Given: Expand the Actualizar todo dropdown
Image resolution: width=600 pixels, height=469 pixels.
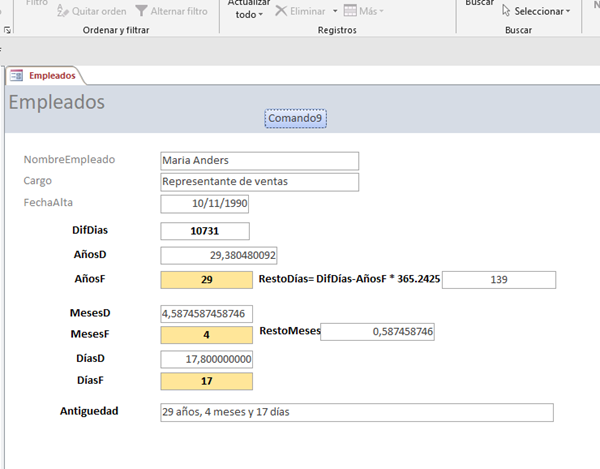Looking at the screenshot, I should [261, 15].
